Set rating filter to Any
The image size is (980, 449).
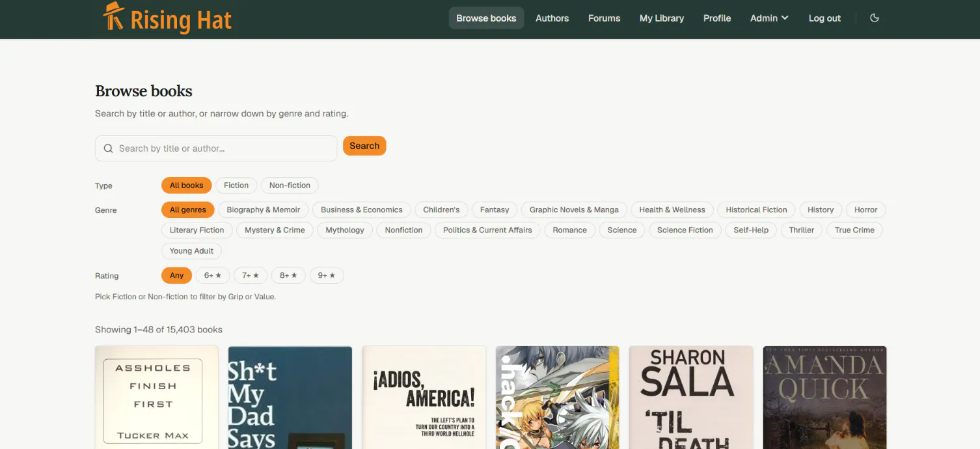coord(177,275)
